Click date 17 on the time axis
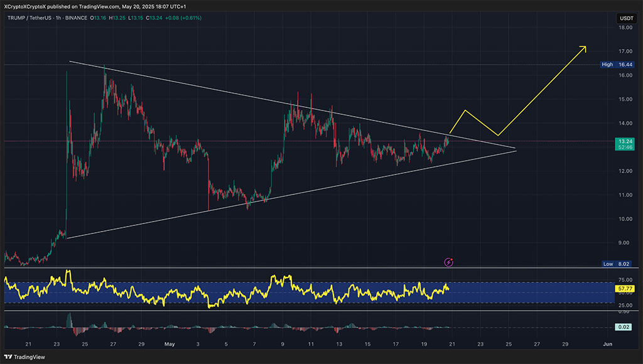Image resolution: width=643 pixels, height=364 pixels. coord(396,344)
